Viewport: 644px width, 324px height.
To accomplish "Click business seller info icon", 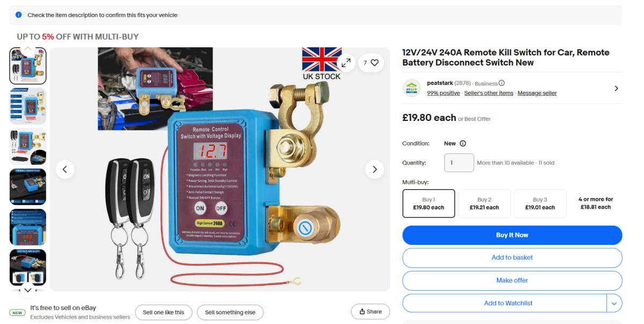I will coord(502,83).
